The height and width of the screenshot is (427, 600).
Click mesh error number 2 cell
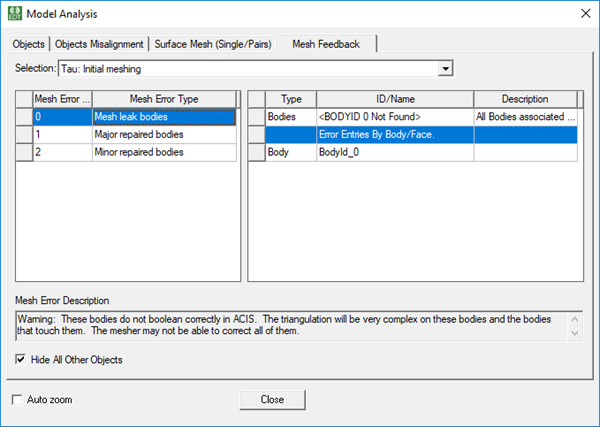pos(63,152)
